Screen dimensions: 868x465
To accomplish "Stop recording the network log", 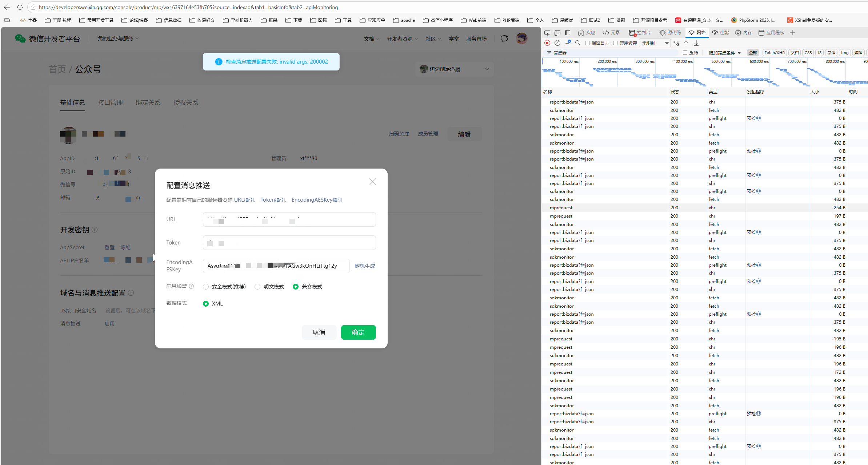I will [547, 43].
